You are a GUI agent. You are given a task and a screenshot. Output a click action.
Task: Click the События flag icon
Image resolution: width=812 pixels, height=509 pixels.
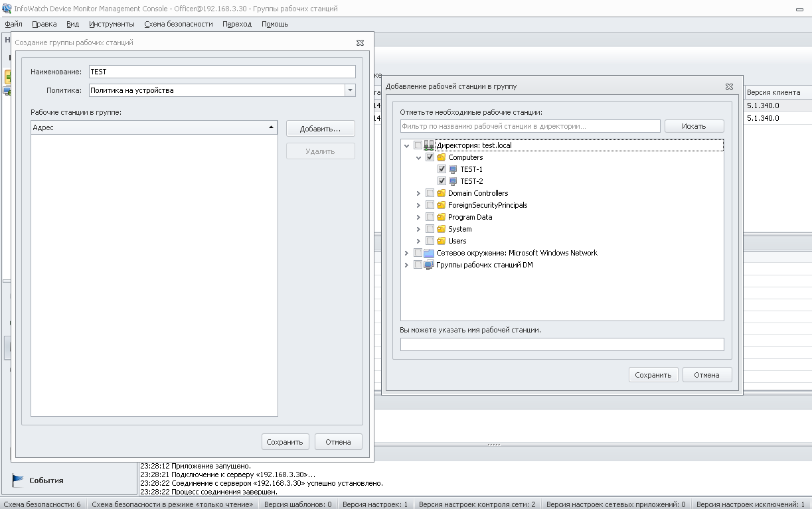[x=18, y=480]
